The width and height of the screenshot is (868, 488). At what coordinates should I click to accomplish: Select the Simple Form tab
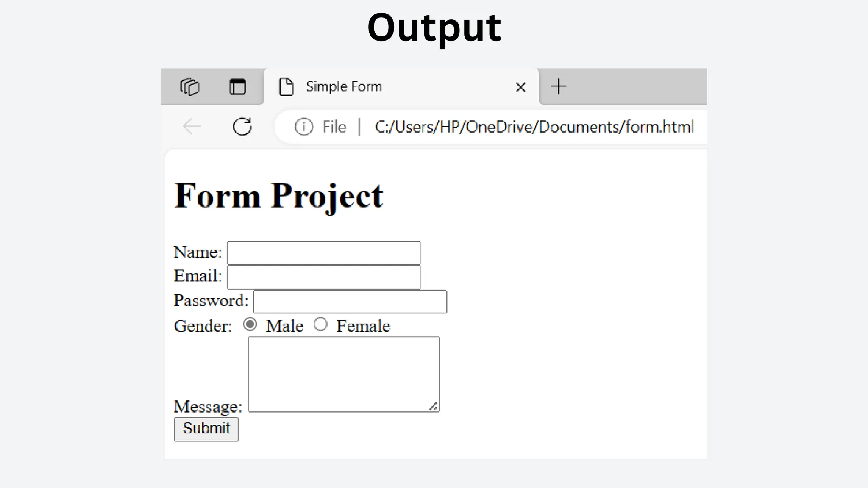[x=401, y=87]
